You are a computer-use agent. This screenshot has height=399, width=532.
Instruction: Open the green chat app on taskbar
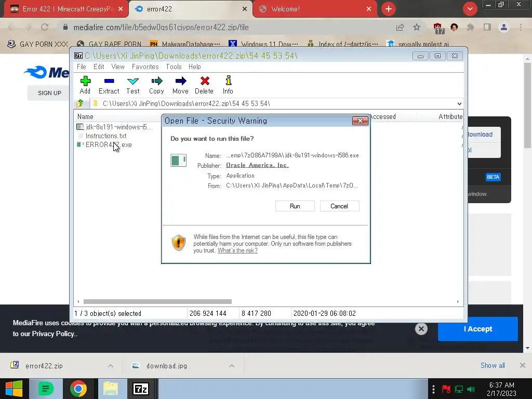pyautogui.click(x=46, y=389)
